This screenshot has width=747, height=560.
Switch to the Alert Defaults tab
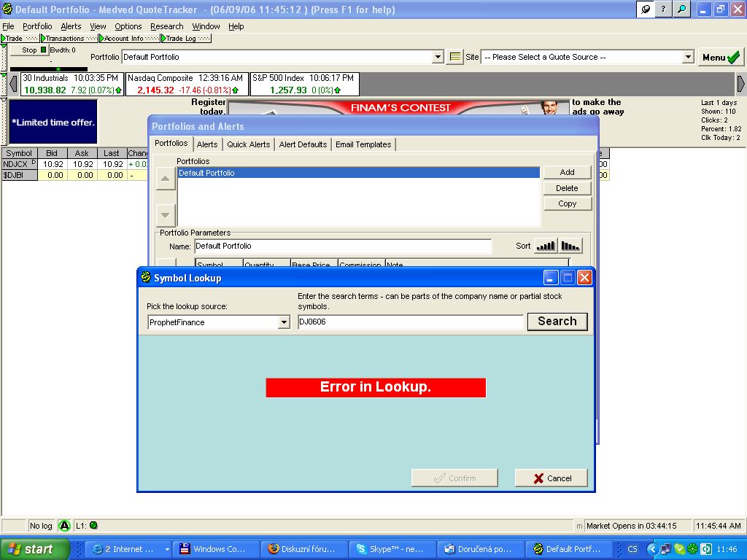coord(303,144)
